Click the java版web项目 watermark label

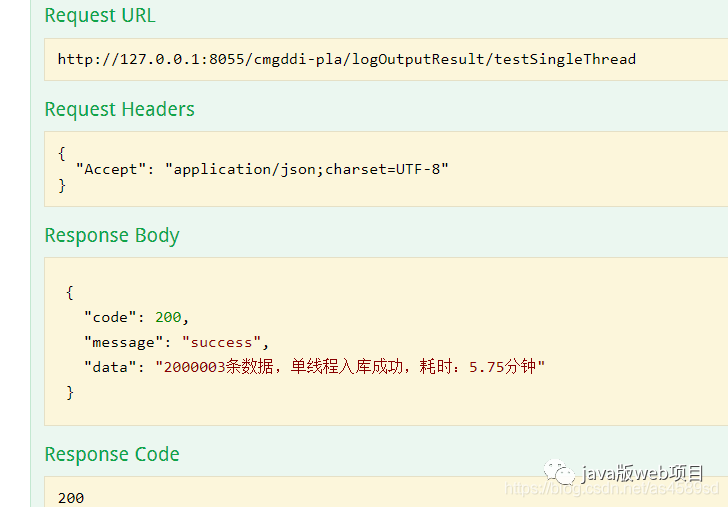pos(642,473)
